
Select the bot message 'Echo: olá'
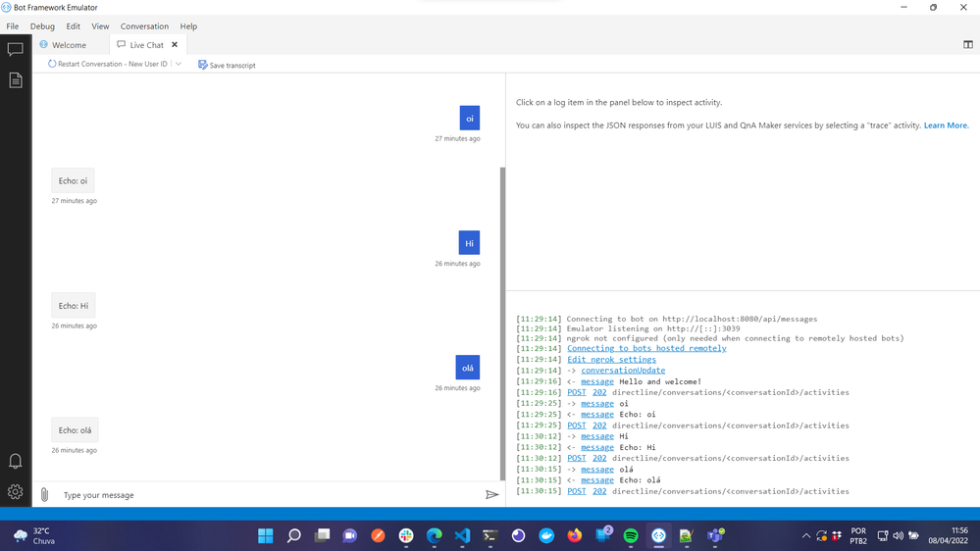pyautogui.click(x=75, y=429)
